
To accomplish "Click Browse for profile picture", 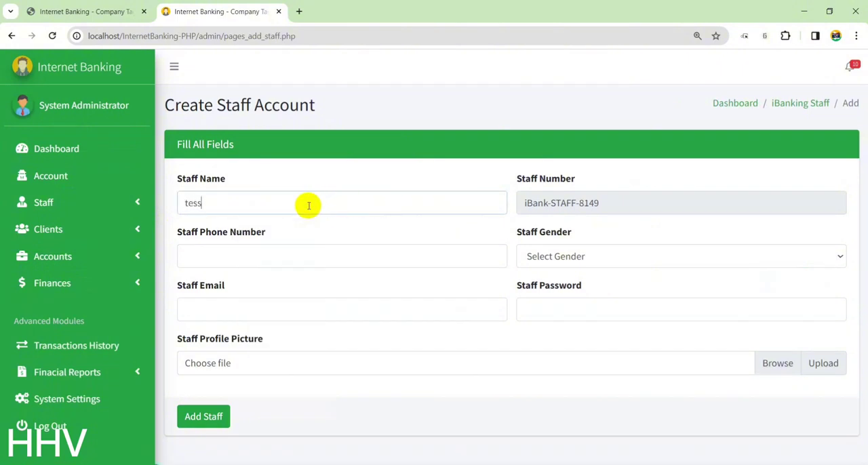I will 778,363.
